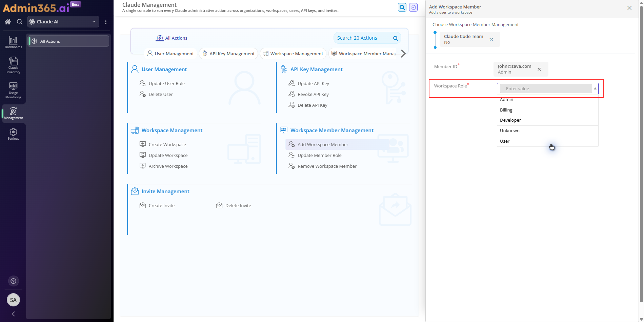
Task: Open Usage Monitoring in the left sidebar
Action: [x=13, y=90]
